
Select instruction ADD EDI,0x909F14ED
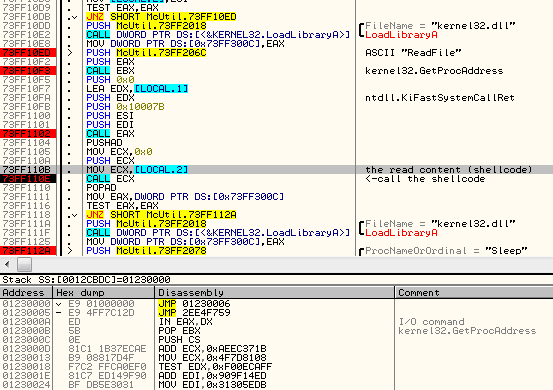point(212,376)
